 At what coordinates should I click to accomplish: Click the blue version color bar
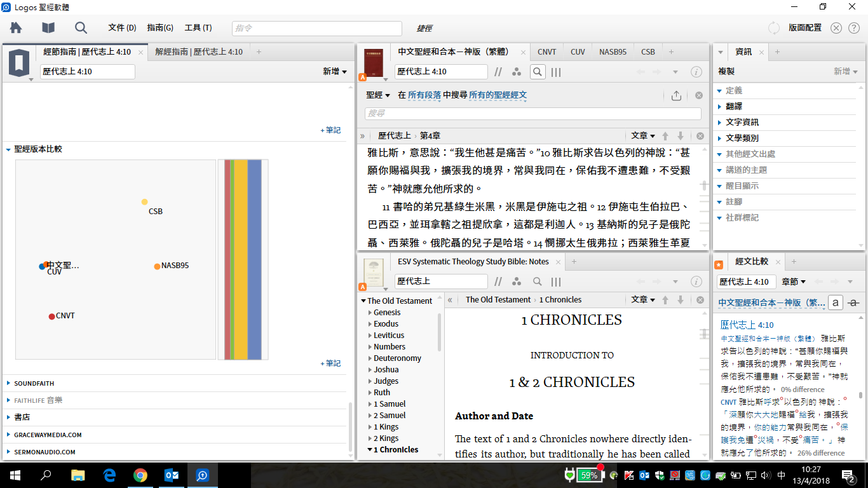254,259
